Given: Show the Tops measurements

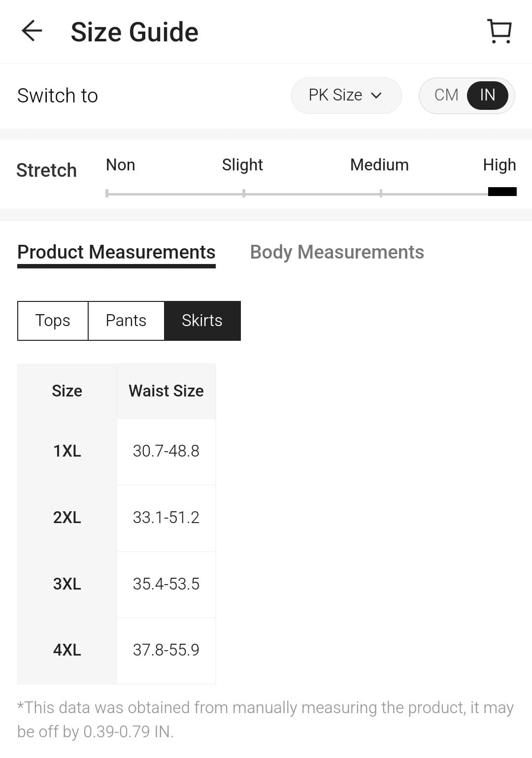Looking at the screenshot, I should (x=53, y=321).
